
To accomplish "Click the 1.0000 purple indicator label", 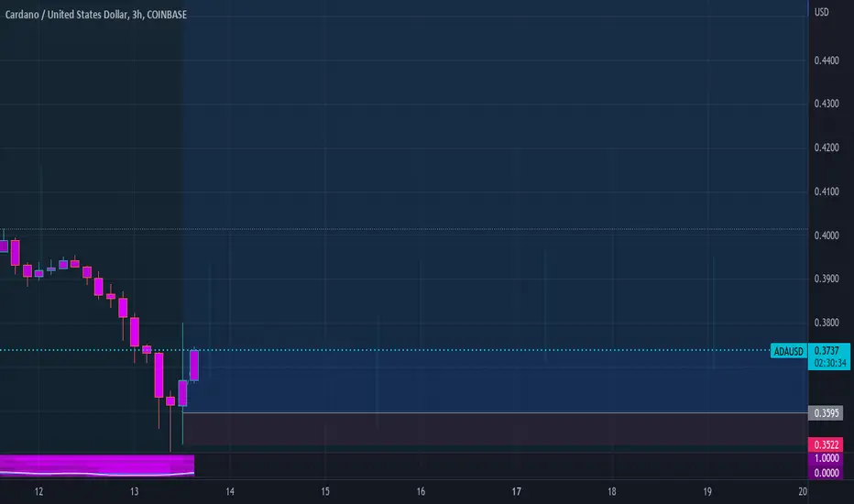I will point(826,458).
